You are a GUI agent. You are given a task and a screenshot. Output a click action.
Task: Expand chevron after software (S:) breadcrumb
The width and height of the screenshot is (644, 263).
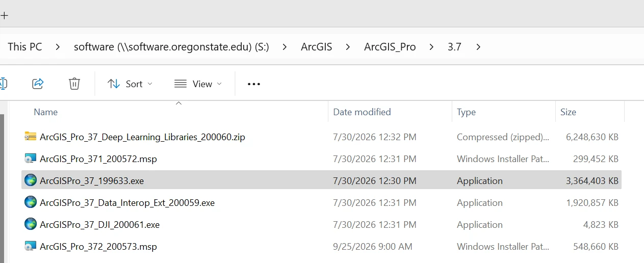click(x=285, y=47)
